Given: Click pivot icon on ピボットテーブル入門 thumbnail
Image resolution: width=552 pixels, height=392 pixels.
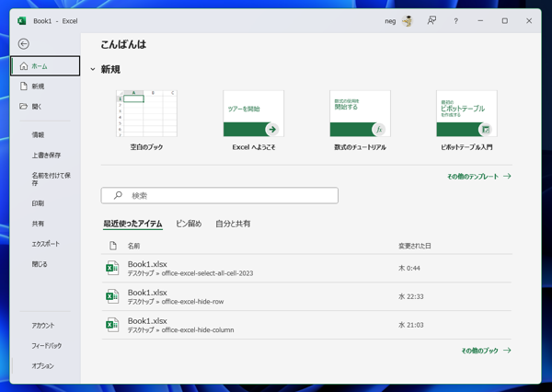Looking at the screenshot, I should [x=486, y=129].
